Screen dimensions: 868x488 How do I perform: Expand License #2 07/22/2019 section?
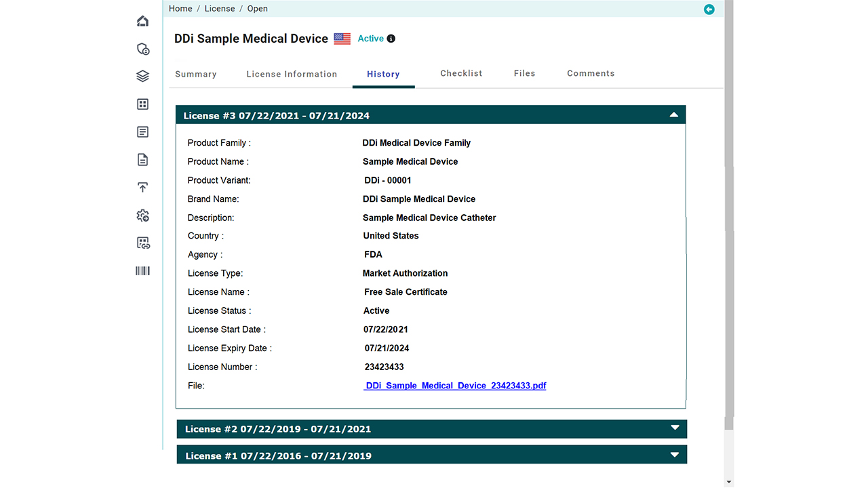674,428
